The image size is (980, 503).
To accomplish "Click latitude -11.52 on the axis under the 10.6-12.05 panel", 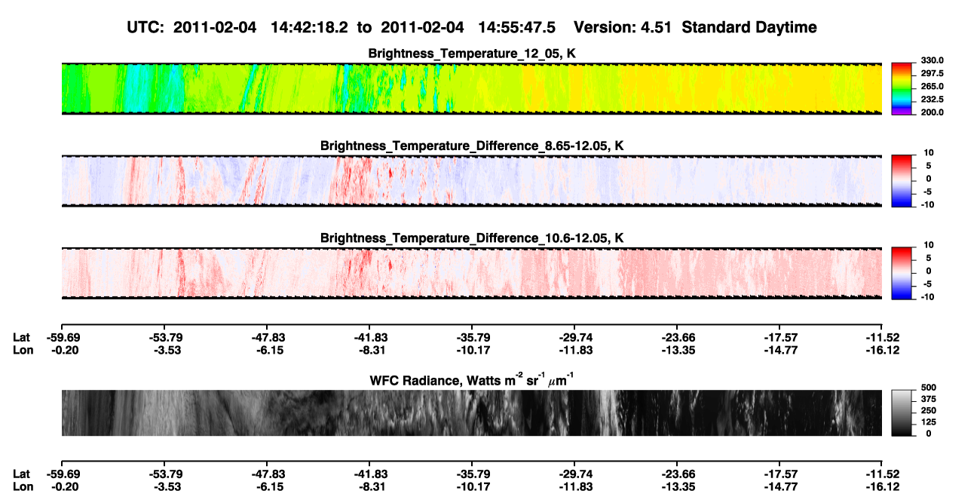I will click(883, 337).
